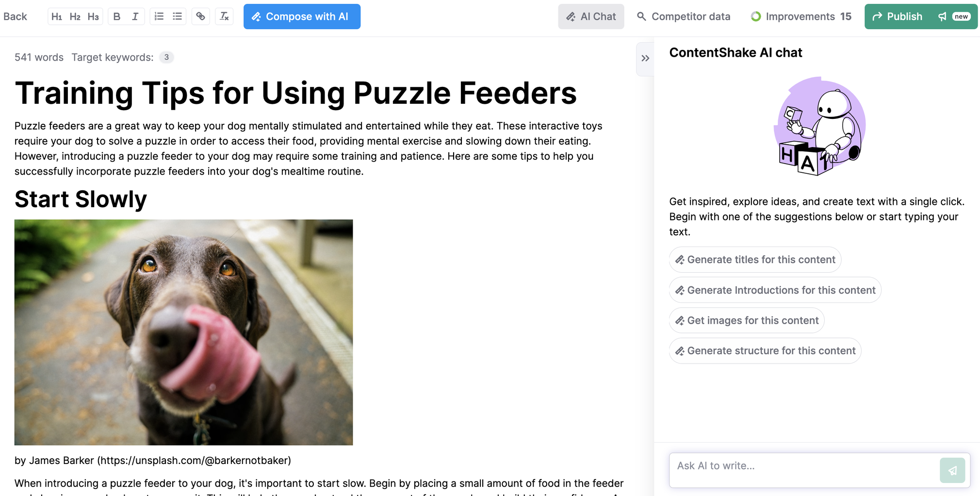Screen dimensions: 980x496
Task: Go Back to previous page
Action: (15, 17)
